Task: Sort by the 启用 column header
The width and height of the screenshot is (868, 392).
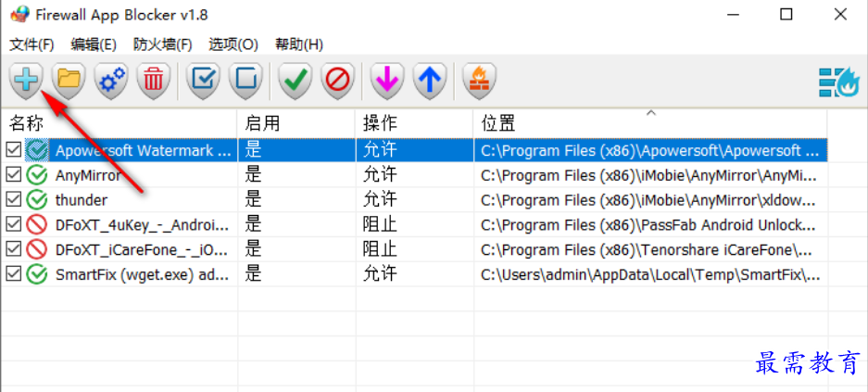Action: 296,123
